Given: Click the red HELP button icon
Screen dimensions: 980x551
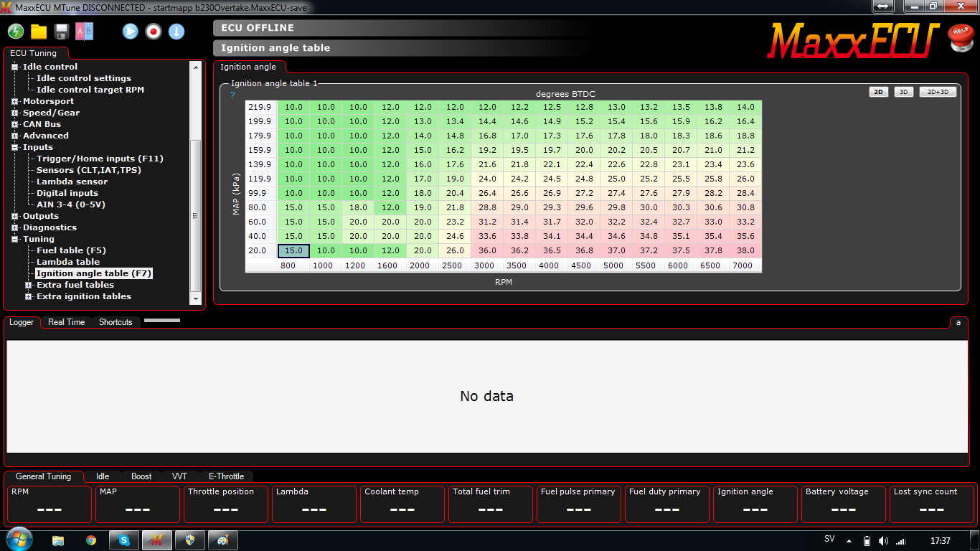Looking at the screenshot, I should (960, 38).
